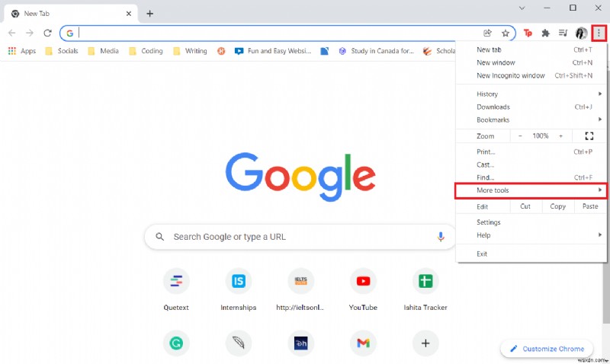610x364 pixels.
Task: Click Paste in the Edit row
Action: click(589, 206)
